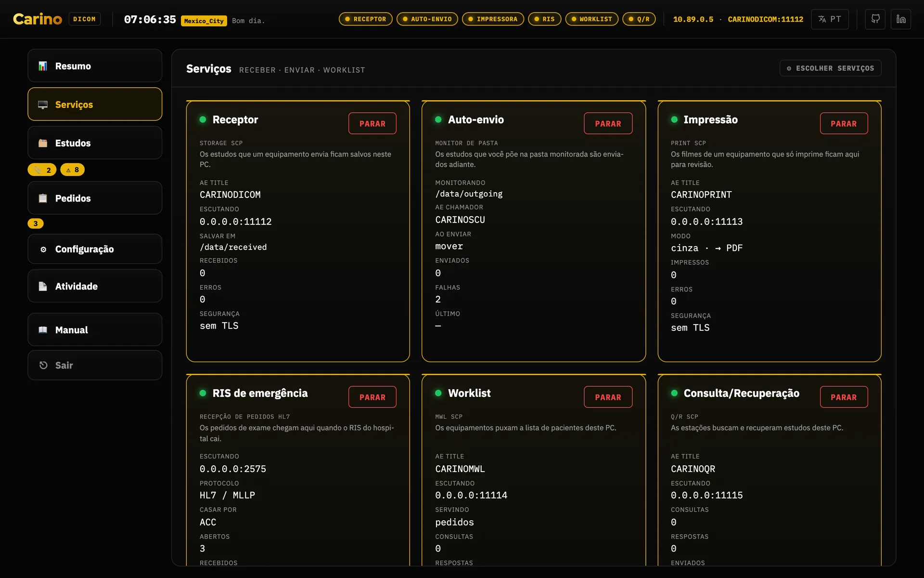Open LinkedIn icon in header
This screenshot has height=578, width=924.
901,19
